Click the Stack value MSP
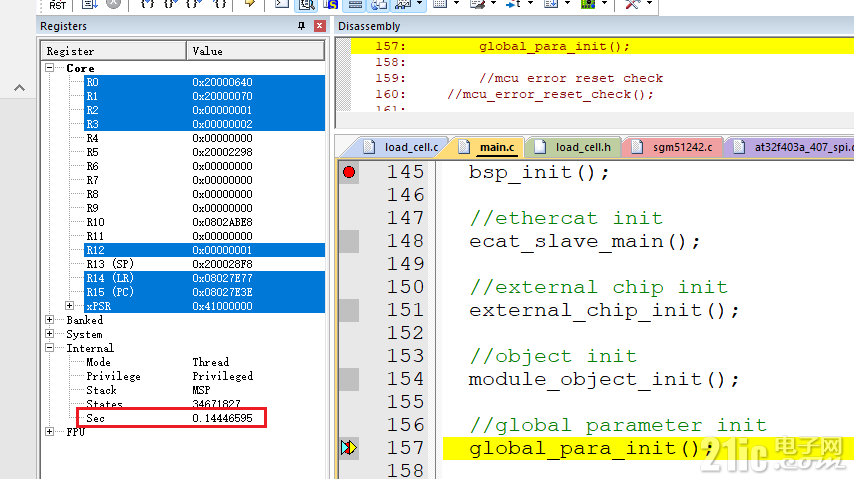Image resolution: width=854 pixels, height=479 pixels. coord(201,390)
